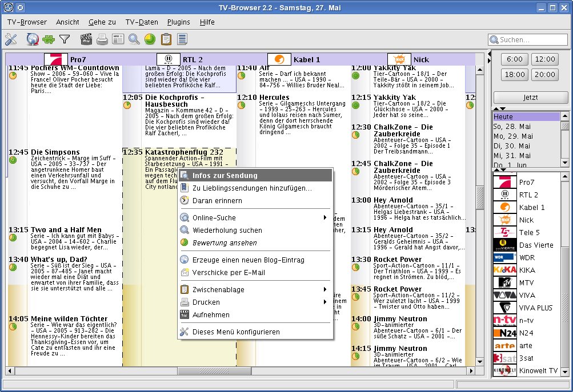The width and height of the screenshot is (573, 392).
Task: Open the Hilfe menu
Action: [207, 22]
